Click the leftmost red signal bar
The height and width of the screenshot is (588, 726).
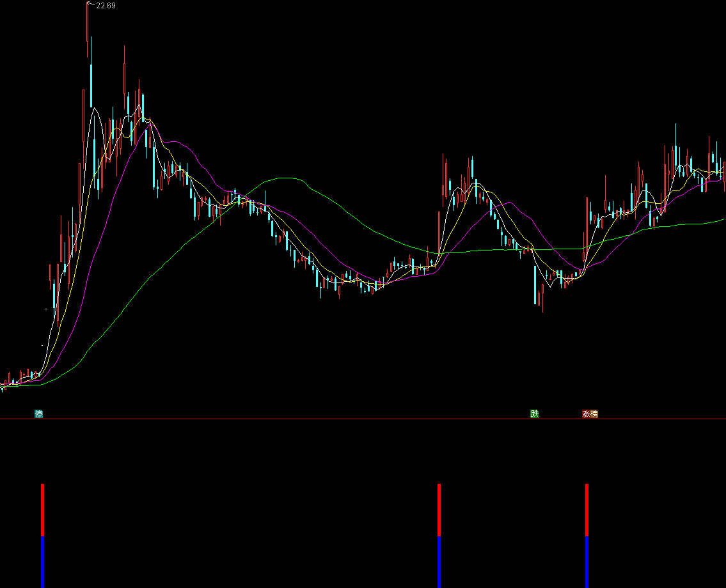tap(43, 509)
